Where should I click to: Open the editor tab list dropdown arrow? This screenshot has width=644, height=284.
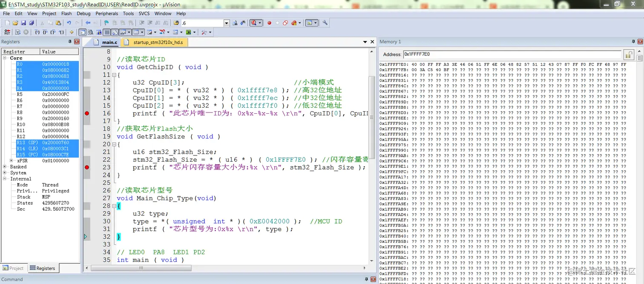(365, 42)
